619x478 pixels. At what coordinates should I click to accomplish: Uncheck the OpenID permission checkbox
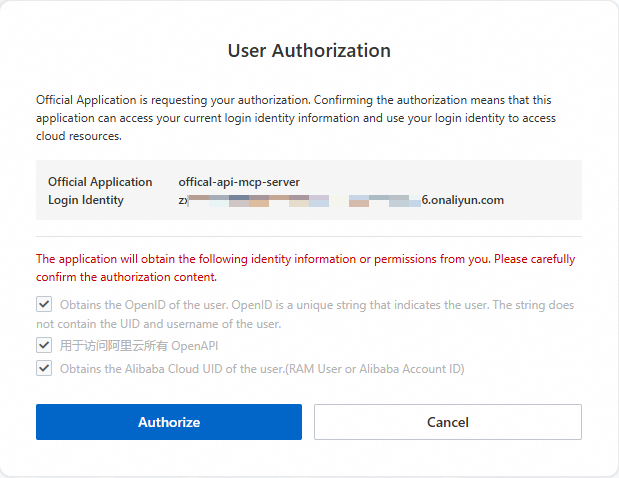point(43,304)
